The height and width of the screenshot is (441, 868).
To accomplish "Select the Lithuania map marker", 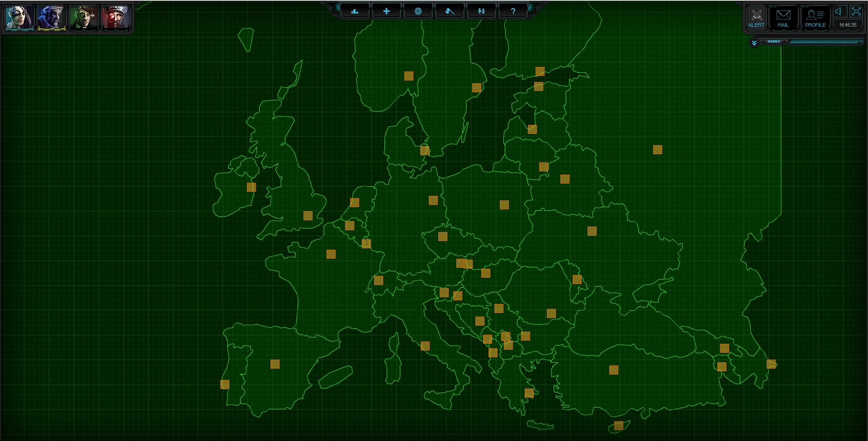I will 544,167.
